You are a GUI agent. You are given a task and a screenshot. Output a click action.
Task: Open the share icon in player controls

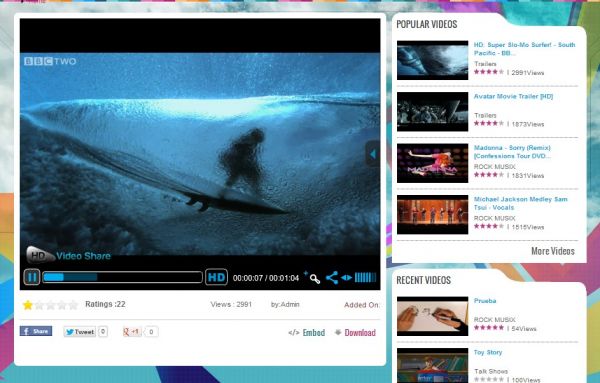click(x=332, y=278)
